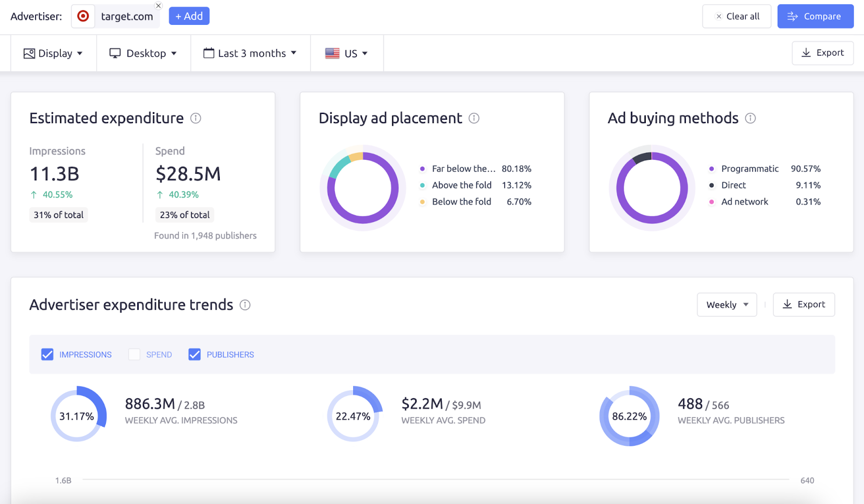Click the Compare button
Screen dimensions: 864x504
click(815, 16)
